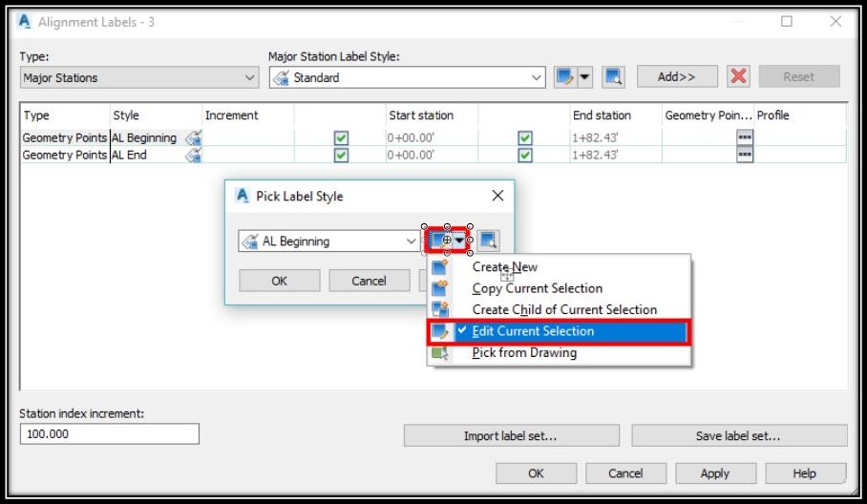
Task: Choose Create New from the menu
Action: point(559,267)
